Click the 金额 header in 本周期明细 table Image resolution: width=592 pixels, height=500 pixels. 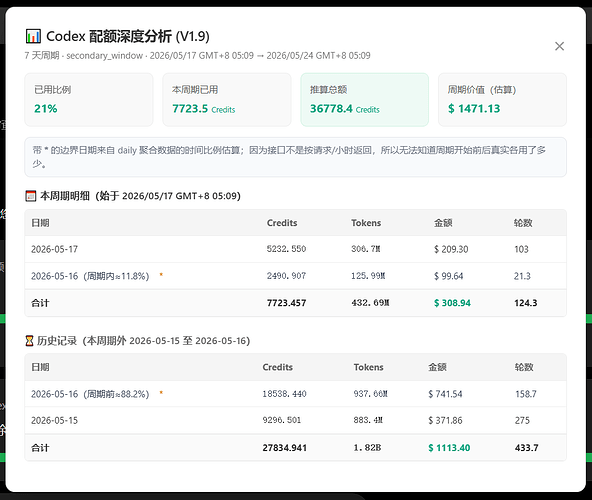(443, 223)
